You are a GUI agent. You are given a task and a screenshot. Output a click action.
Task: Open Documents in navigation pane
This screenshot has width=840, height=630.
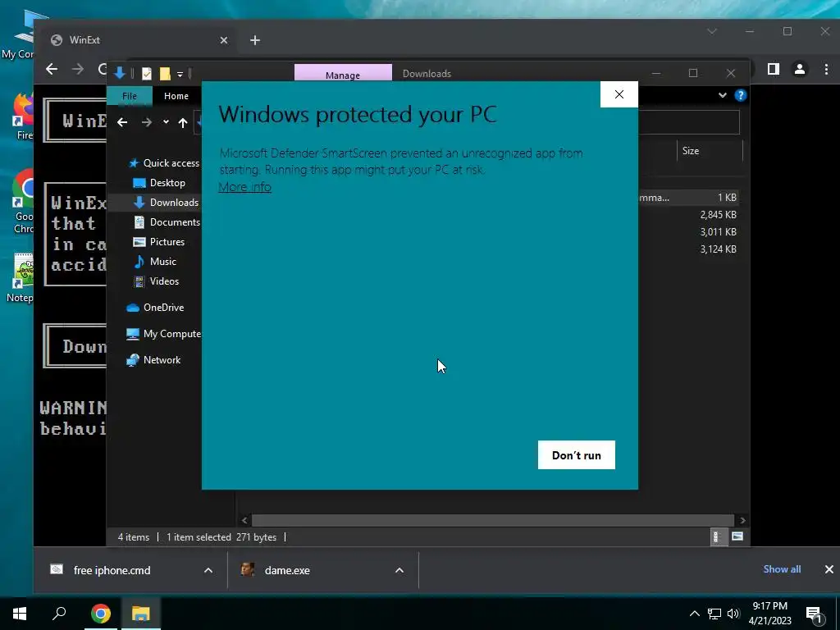[x=167, y=221]
